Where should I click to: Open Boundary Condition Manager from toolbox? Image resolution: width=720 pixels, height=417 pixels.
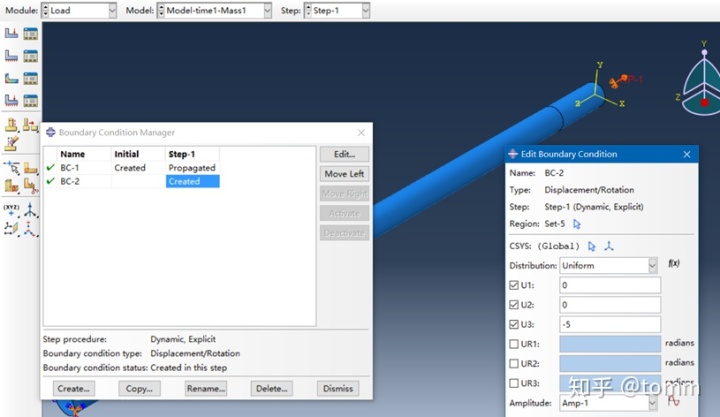tap(31, 56)
